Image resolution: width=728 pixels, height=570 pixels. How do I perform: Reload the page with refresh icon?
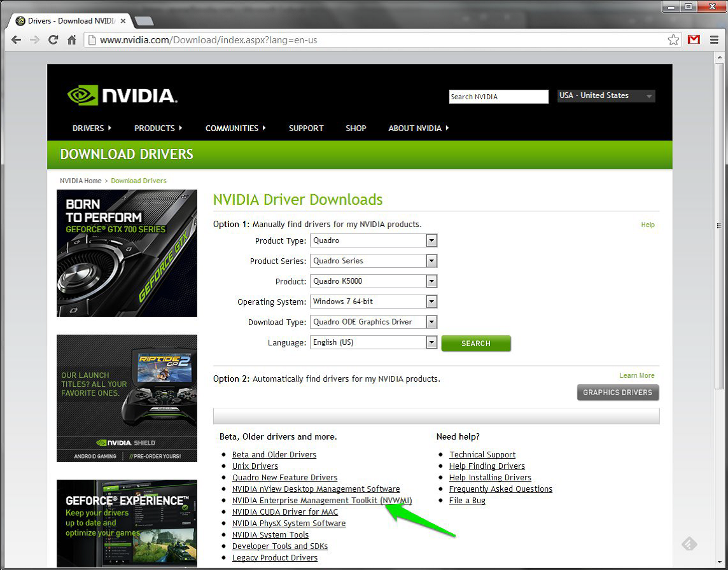(53, 40)
